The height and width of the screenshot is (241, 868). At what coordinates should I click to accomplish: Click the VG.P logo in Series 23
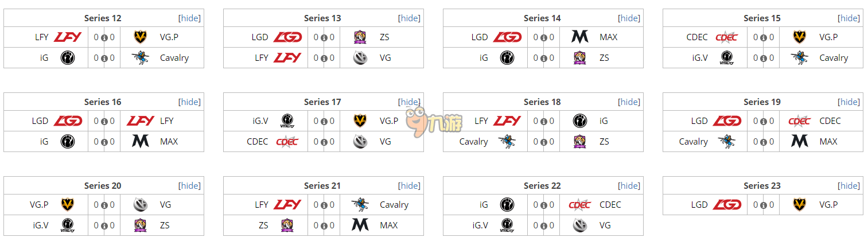click(x=799, y=205)
